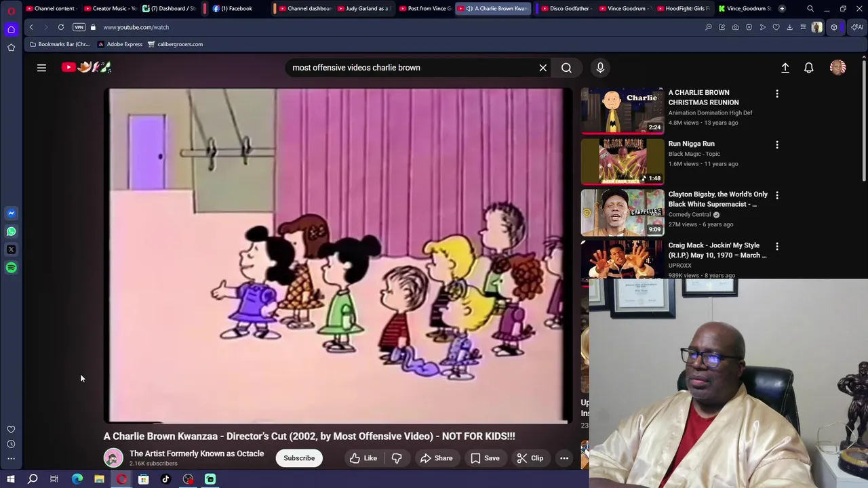Open the channel avatar beside Octacle name

113,457
